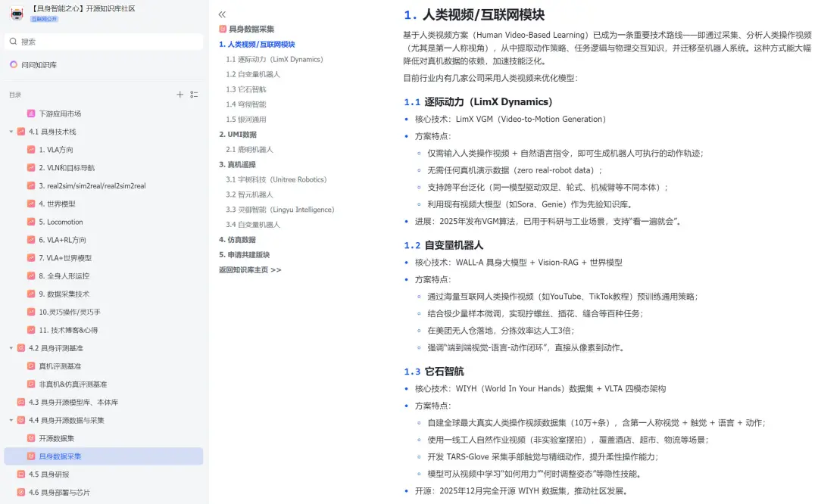Collapse outline panel with double-chevron icon
The height and width of the screenshot is (504, 818).
click(x=222, y=14)
